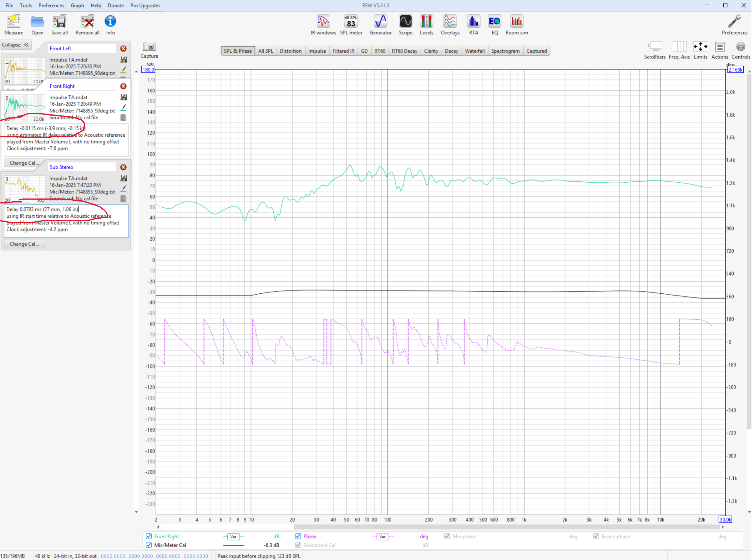Click the Front Left name field
Screen dimensions: 752x560
tap(82, 48)
